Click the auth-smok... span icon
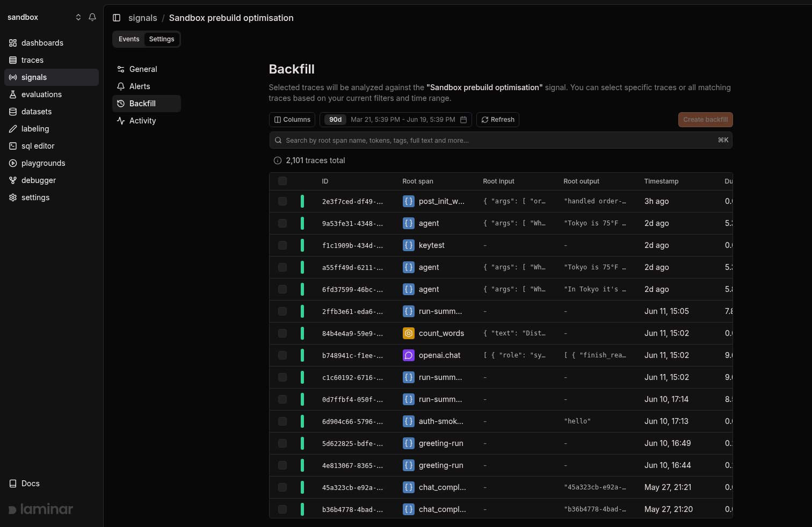The height and width of the screenshot is (527, 812). tap(409, 421)
